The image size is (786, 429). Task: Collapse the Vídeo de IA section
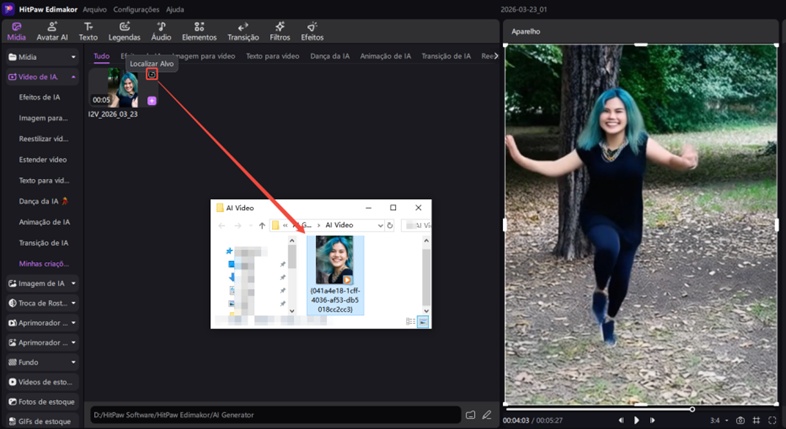point(73,77)
